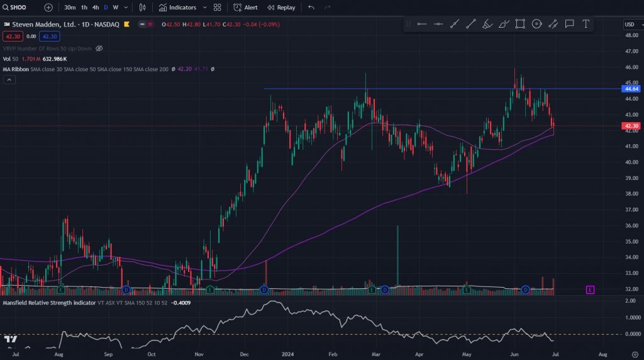Create a new Alert
The image size is (644, 360).
coord(245,8)
